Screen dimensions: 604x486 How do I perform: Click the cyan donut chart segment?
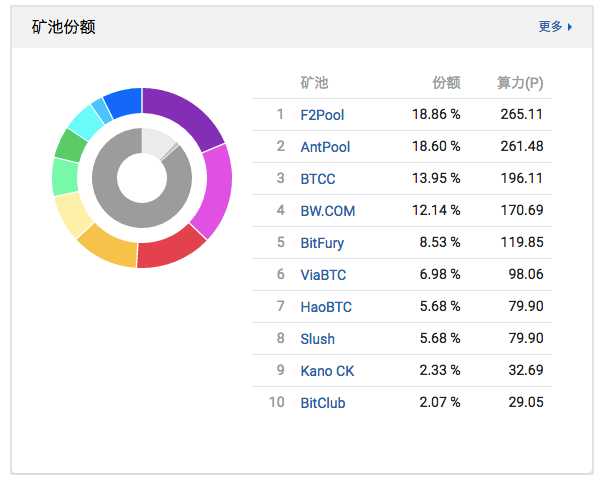click(80, 121)
